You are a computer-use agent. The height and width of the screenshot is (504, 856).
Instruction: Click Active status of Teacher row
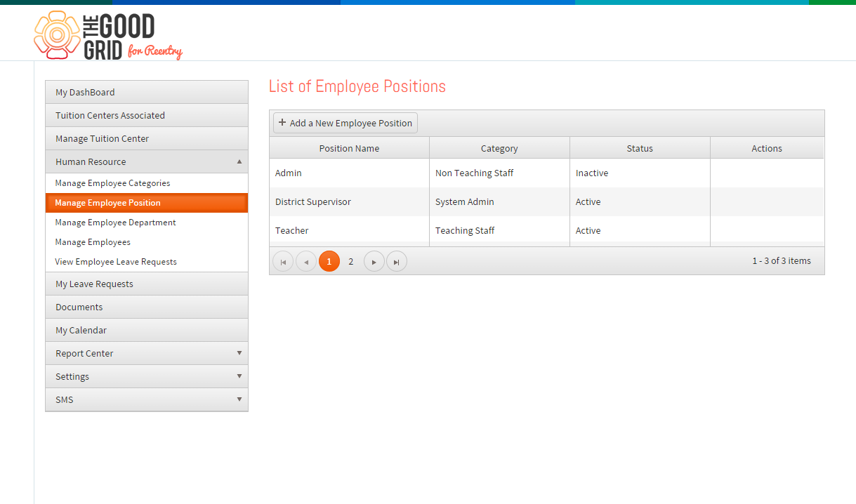pos(640,230)
